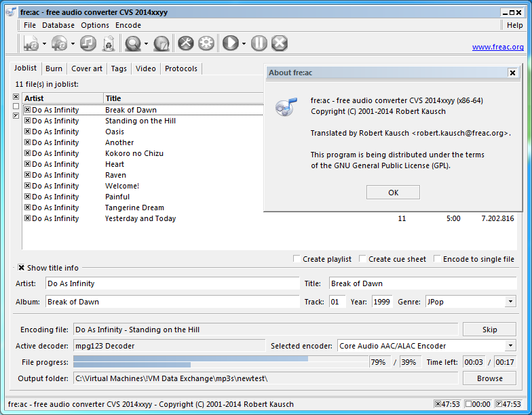The width and height of the screenshot is (532, 415).
Task: Uncheck the Standing on the Hill track
Action: tap(27, 121)
